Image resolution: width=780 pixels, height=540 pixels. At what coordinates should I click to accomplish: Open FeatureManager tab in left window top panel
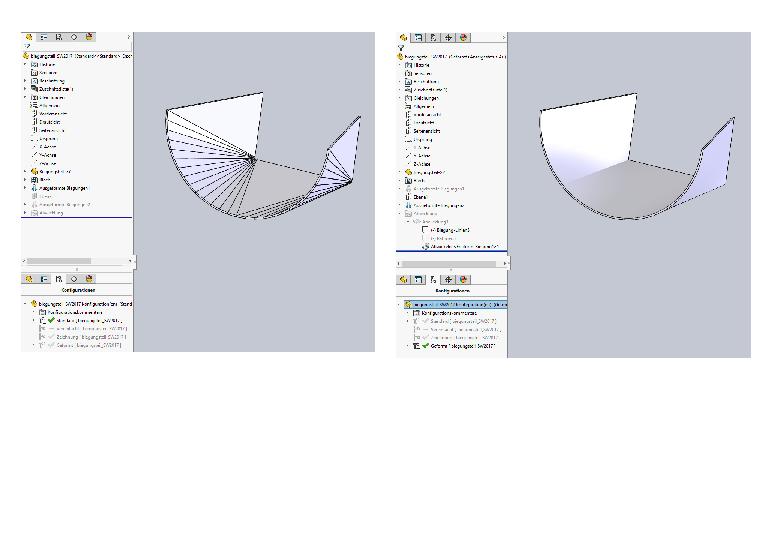(x=29, y=37)
